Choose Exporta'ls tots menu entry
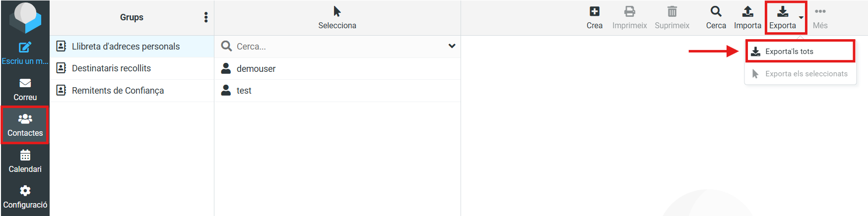The height and width of the screenshot is (216, 868). (x=800, y=52)
